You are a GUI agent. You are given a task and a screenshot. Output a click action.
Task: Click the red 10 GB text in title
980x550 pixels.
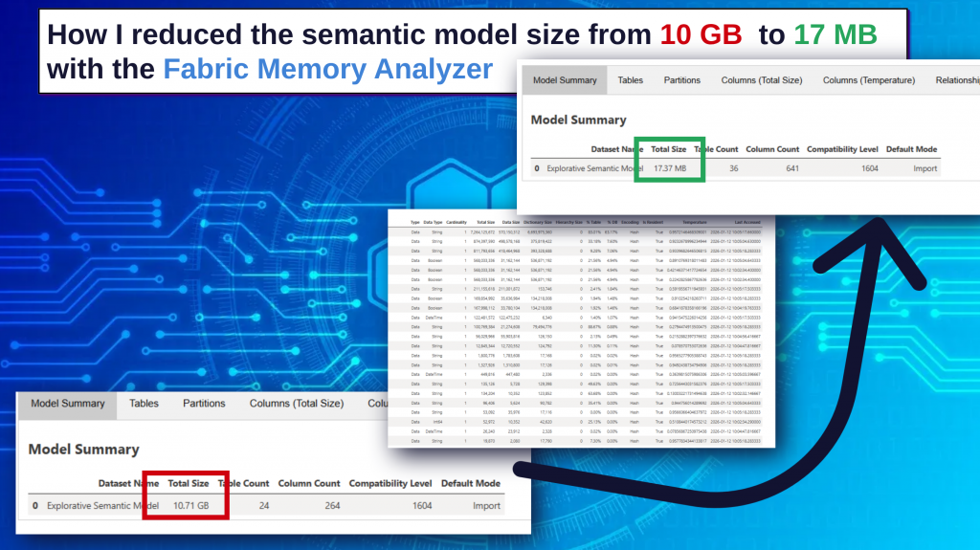point(701,34)
